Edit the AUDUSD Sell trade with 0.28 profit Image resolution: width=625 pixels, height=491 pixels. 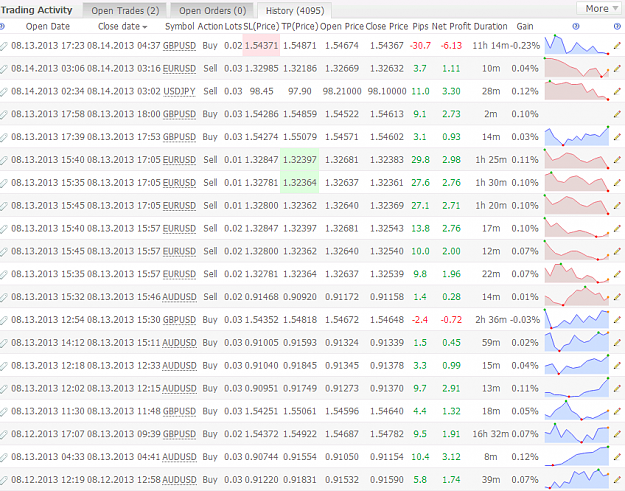(x=617, y=297)
